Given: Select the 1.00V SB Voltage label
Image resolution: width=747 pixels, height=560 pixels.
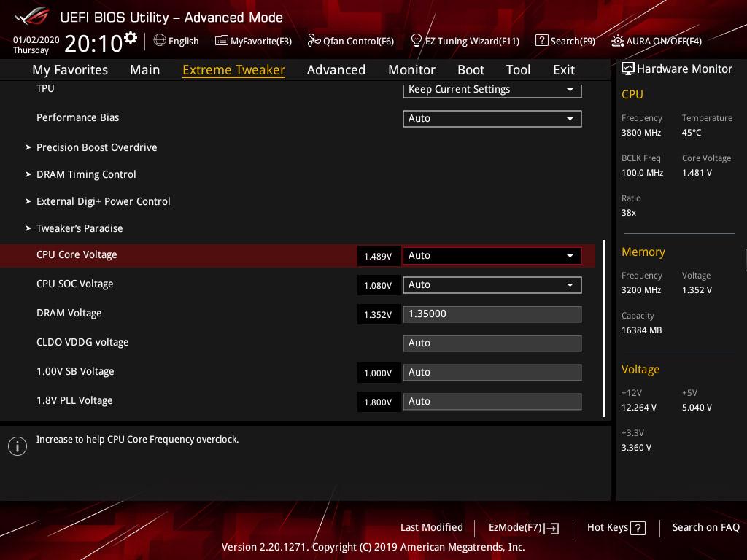Looking at the screenshot, I should (x=75, y=371).
